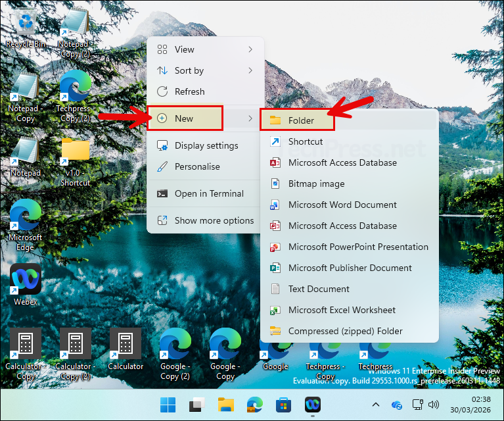The width and height of the screenshot is (504, 421).
Task: Create a Microsoft PowerPoint Presentation
Action: 350,247
